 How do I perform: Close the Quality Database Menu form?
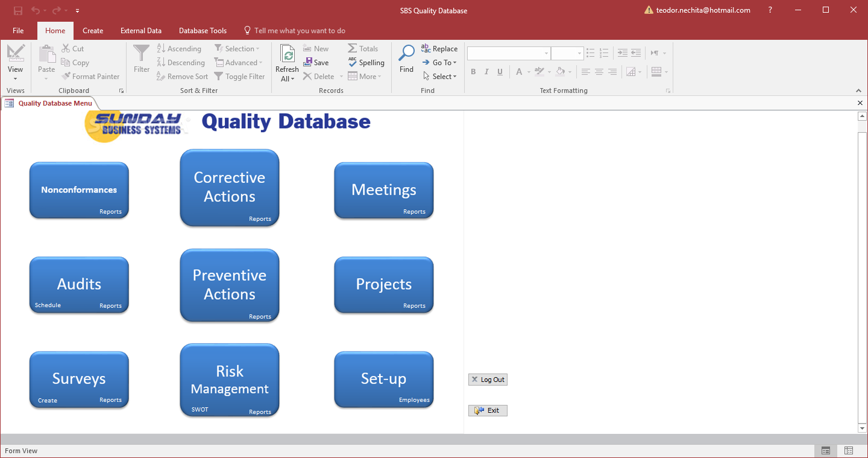(860, 103)
